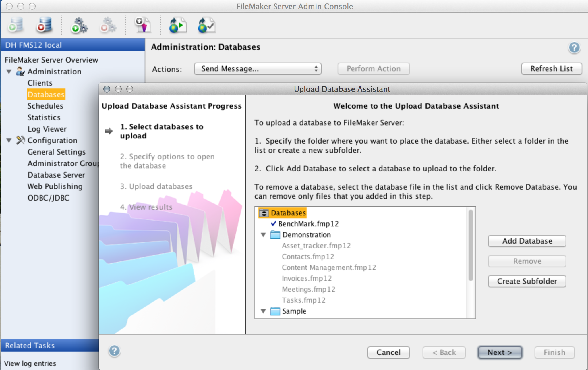Click the Databases root folder icon in the tree
This screenshot has width=588, height=370.
[264, 213]
